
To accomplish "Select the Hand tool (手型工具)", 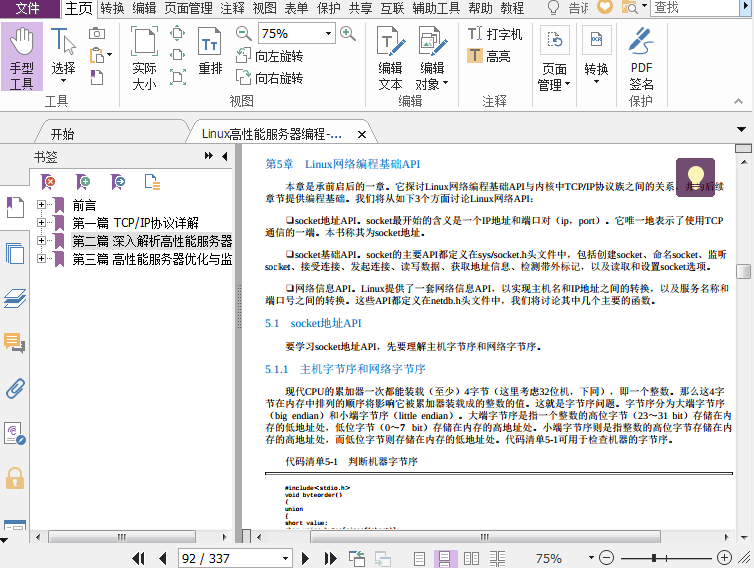I will tap(22, 57).
